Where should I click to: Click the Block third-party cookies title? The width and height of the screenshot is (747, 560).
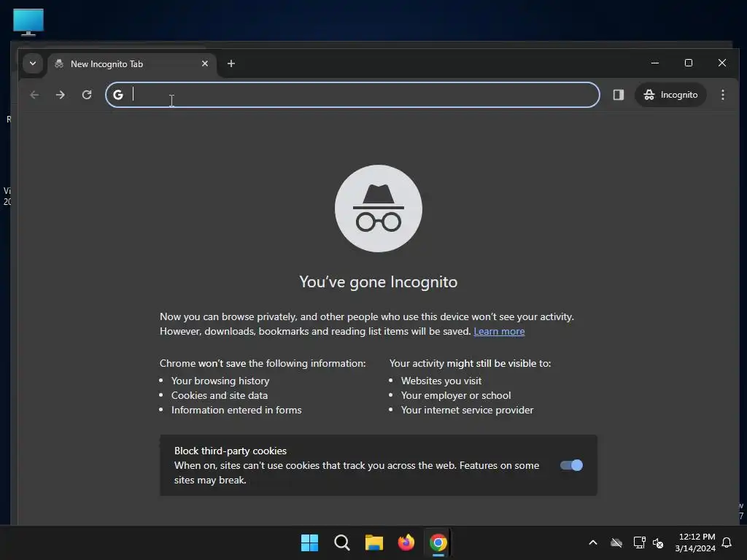pyautogui.click(x=231, y=451)
